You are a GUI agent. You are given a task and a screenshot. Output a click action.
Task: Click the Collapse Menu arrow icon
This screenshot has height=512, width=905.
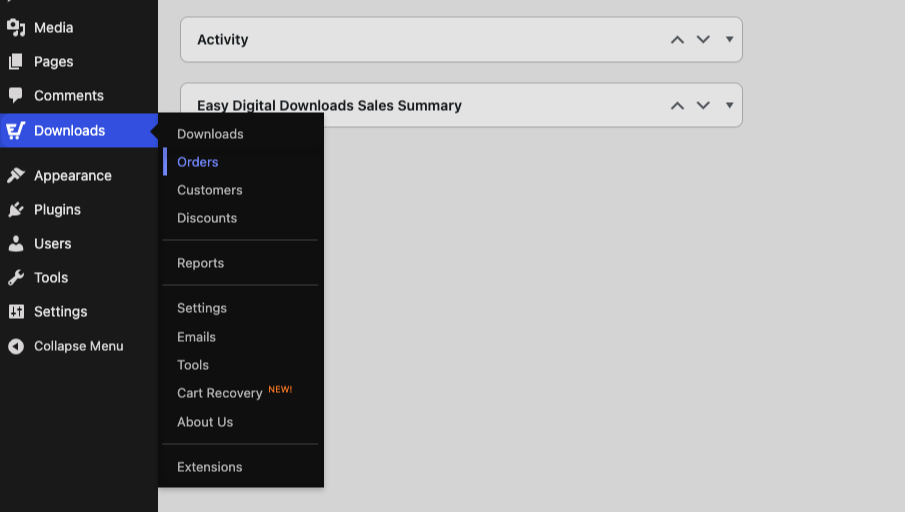(x=16, y=346)
